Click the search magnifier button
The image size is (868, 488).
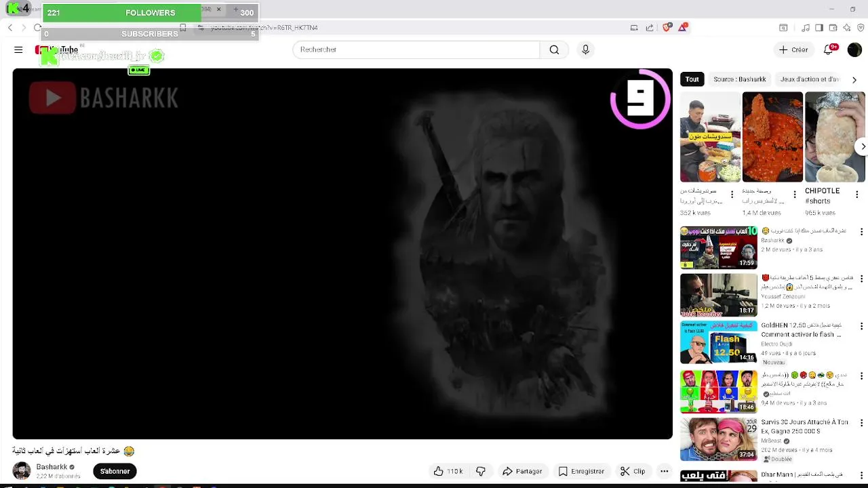click(x=554, y=49)
